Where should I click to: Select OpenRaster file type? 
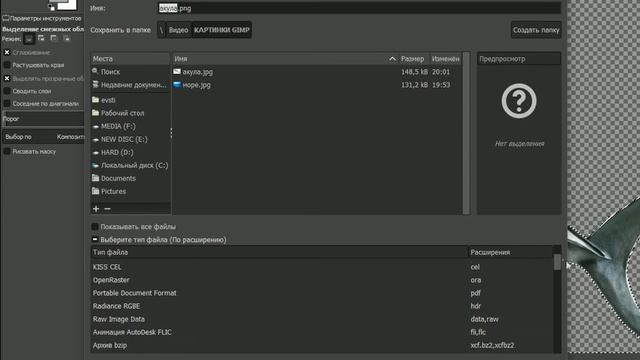pyautogui.click(x=322, y=280)
